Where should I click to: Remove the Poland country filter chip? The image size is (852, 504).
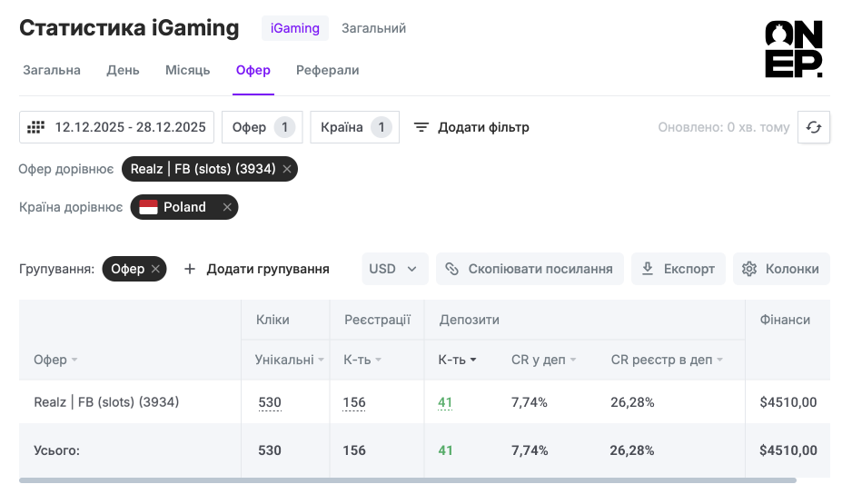click(227, 207)
